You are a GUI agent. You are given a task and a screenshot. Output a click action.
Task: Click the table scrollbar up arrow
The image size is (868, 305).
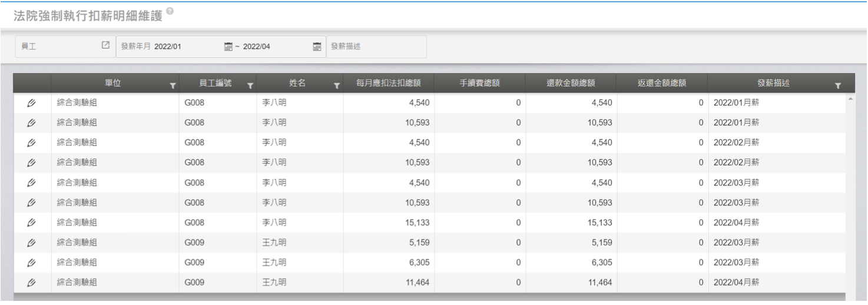point(850,98)
